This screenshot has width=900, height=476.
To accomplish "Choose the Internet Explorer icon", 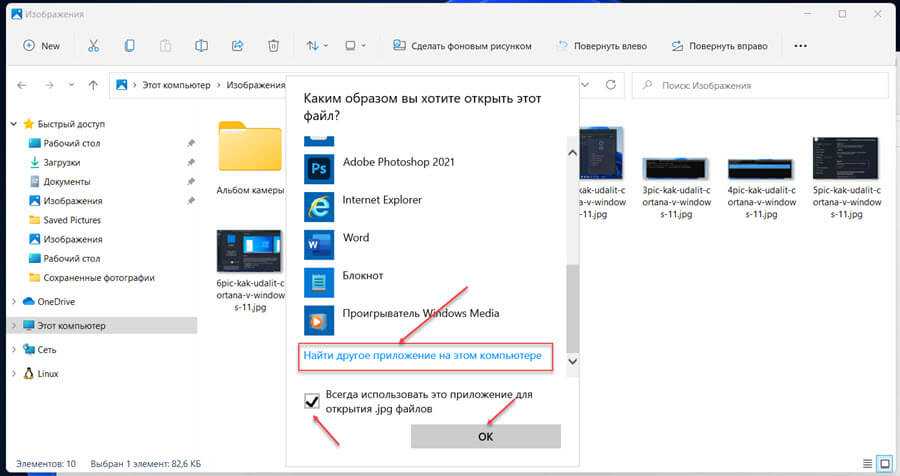I will tap(319, 207).
